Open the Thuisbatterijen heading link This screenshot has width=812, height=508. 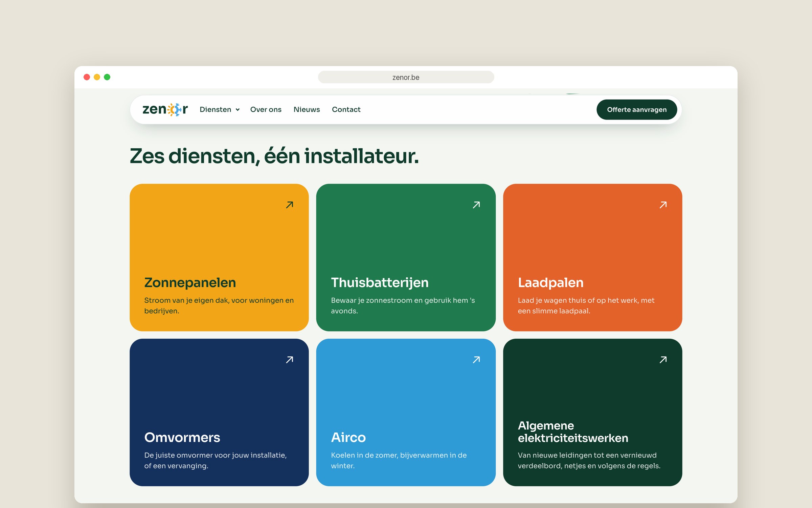[380, 283]
